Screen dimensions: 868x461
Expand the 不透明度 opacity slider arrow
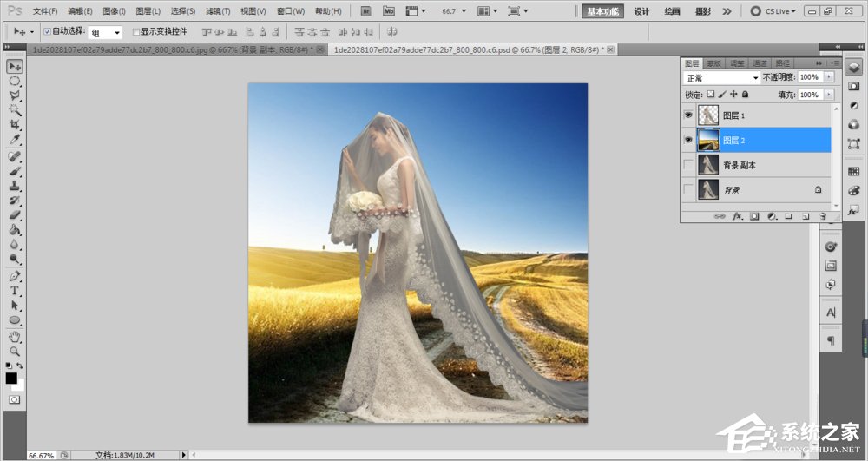829,77
